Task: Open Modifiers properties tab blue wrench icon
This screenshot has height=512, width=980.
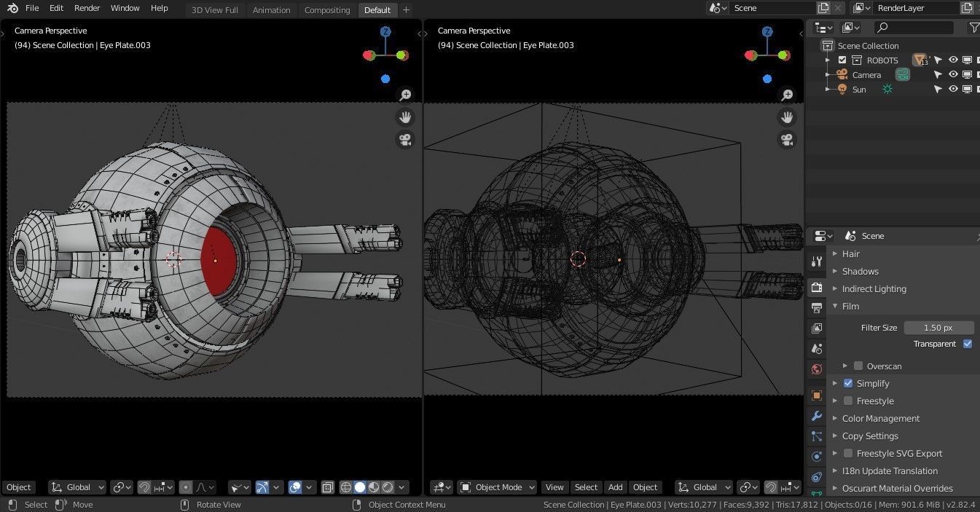Action: (816, 416)
